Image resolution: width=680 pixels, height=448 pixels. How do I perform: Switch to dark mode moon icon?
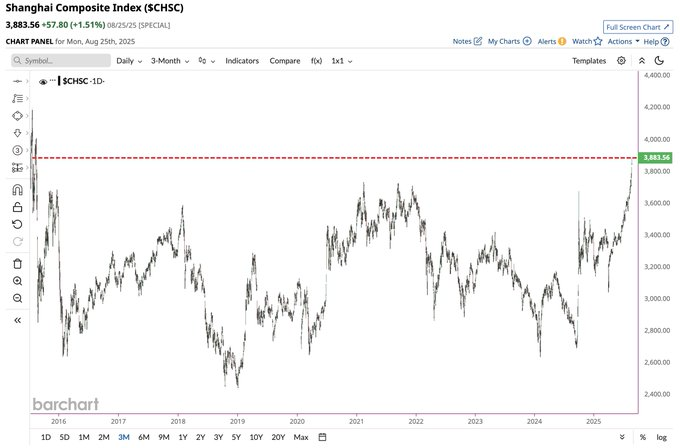(x=659, y=61)
